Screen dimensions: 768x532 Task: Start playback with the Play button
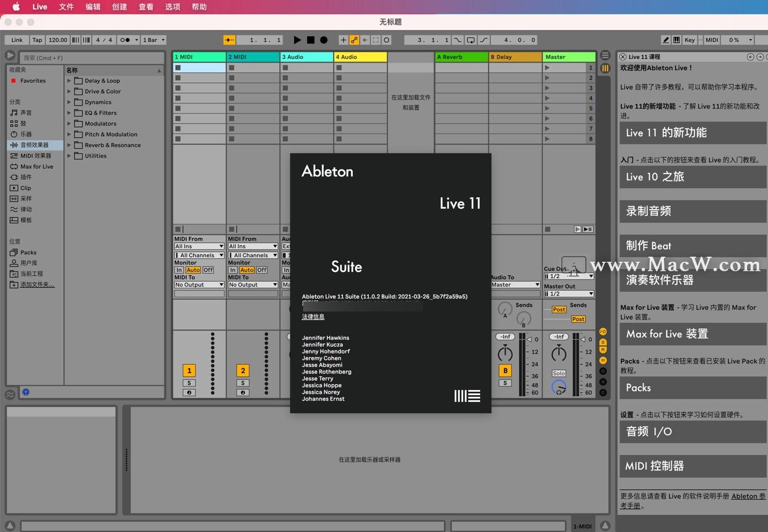click(x=297, y=40)
